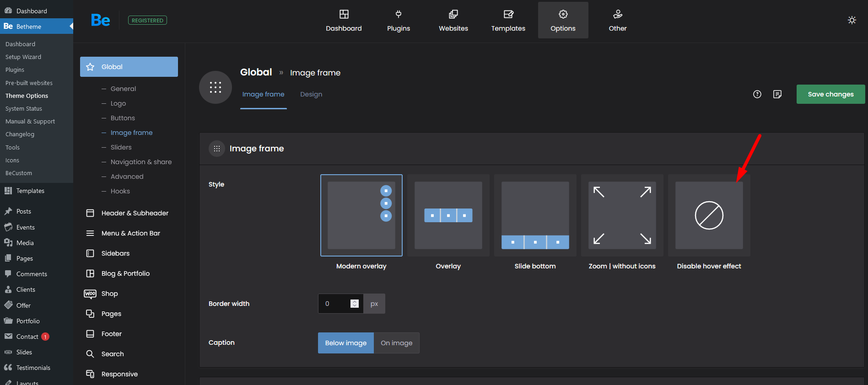Viewport: 868px width, 385px height.
Task: Open the notes icon beside Save changes
Action: 777,94
